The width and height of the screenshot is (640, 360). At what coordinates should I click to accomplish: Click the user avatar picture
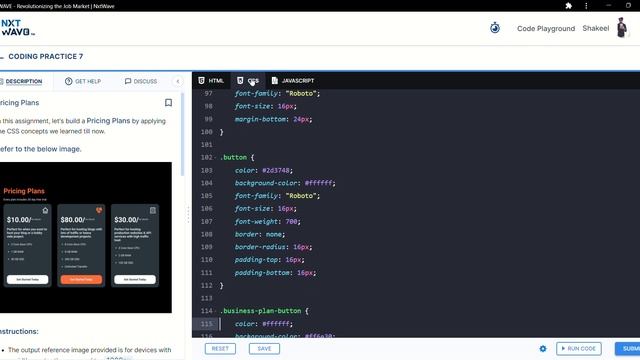622,28
